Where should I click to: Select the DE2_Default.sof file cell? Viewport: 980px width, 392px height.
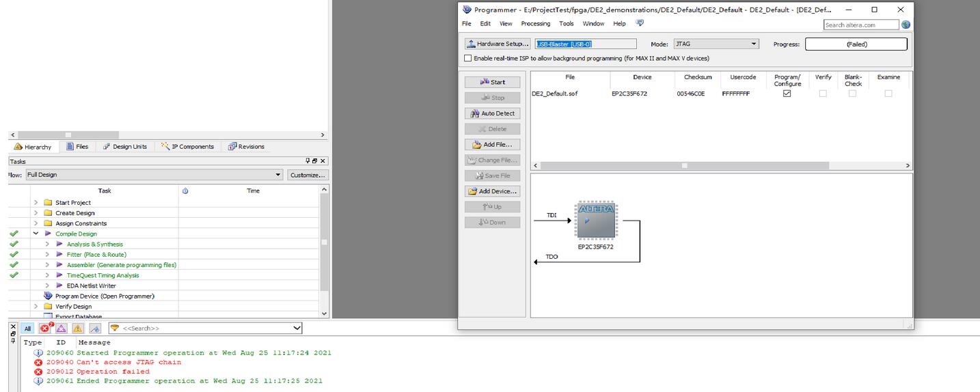click(x=555, y=94)
